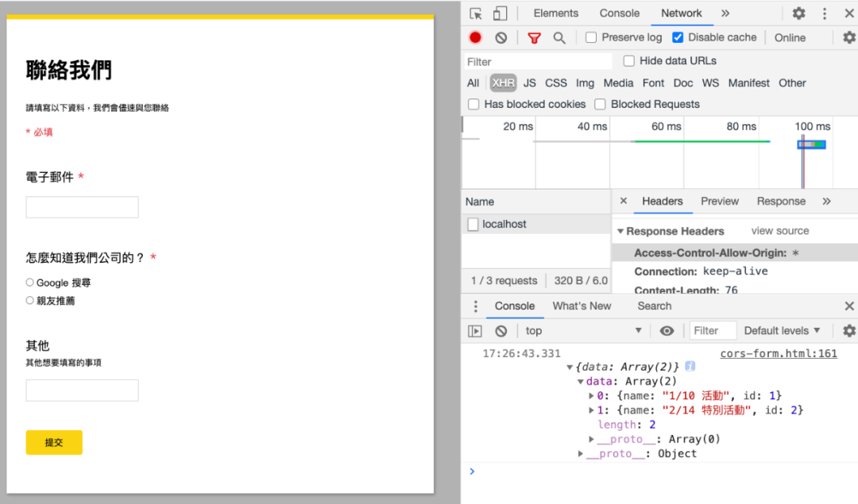Collapse the Response Headers section
858x504 pixels.
click(x=620, y=231)
